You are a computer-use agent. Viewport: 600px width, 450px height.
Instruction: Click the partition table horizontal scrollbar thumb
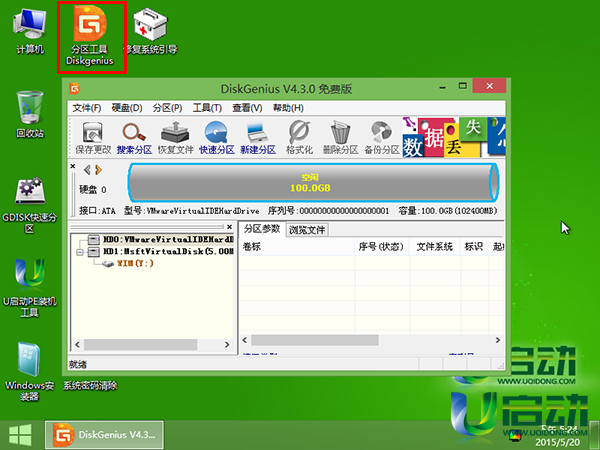(x=315, y=340)
